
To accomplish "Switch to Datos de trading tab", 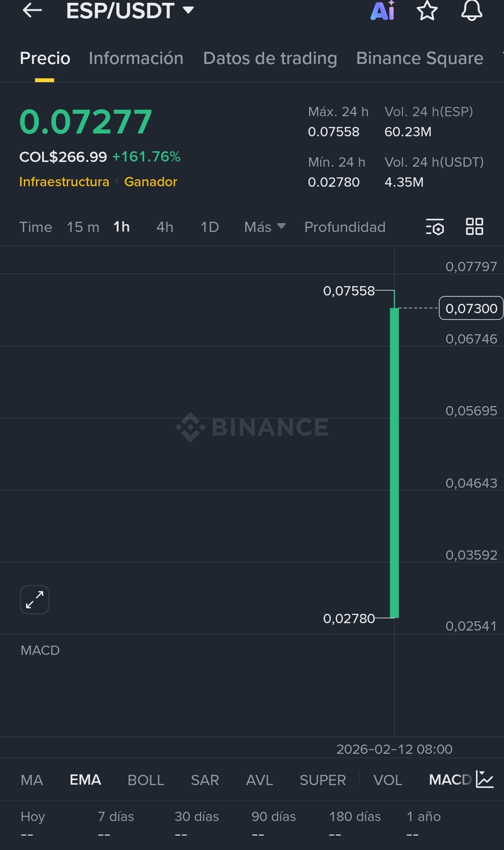I will 270,58.
